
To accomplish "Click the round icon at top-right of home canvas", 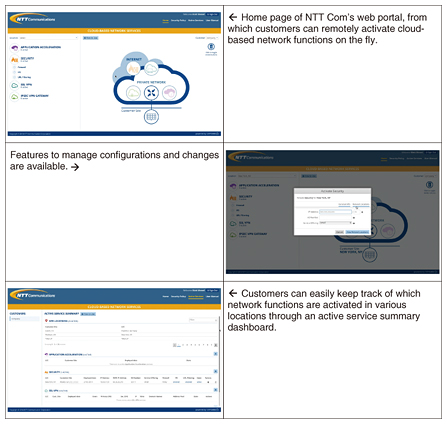I will click(211, 47).
